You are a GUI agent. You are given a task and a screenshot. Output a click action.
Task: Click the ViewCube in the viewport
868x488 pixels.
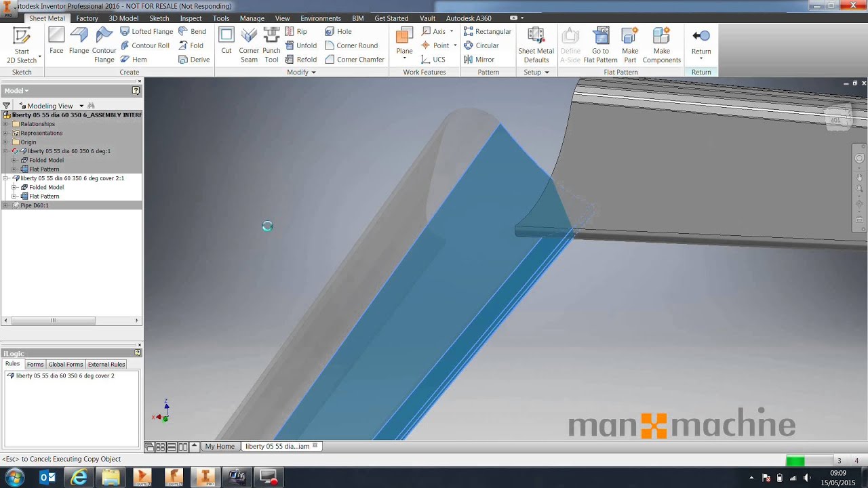pos(835,119)
